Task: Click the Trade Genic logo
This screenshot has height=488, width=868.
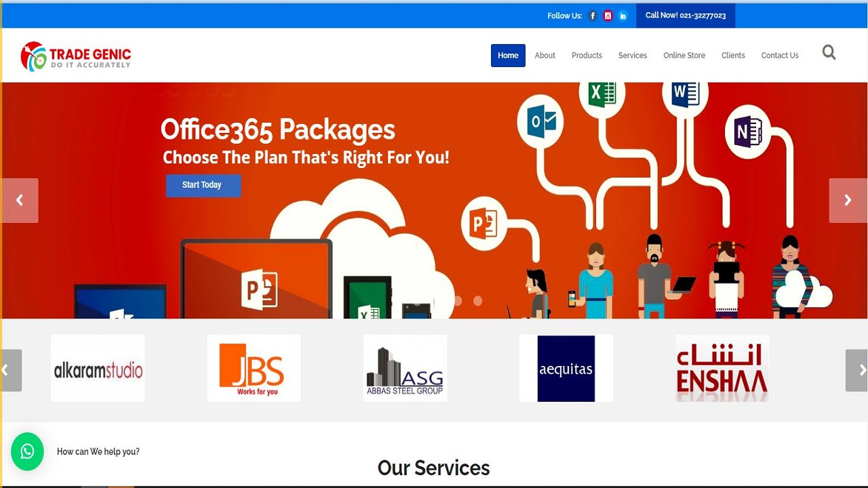Action: [75, 56]
